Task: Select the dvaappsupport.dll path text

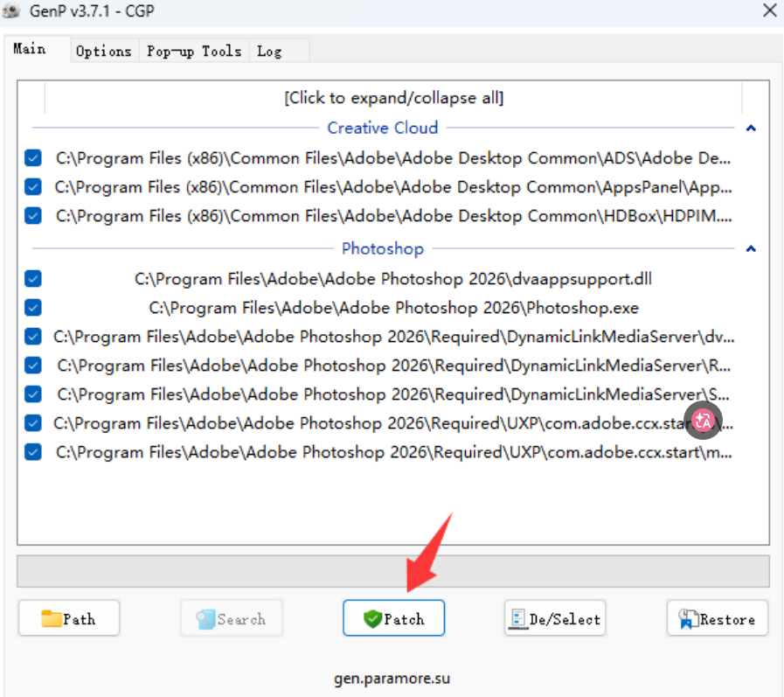Action: (x=393, y=279)
